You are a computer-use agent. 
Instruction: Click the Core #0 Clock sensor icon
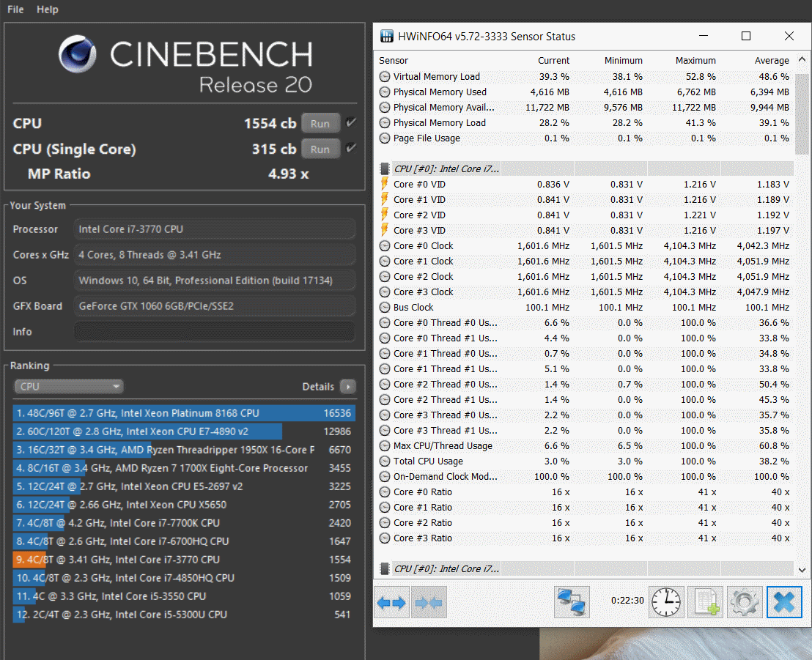tap(385, 246)
